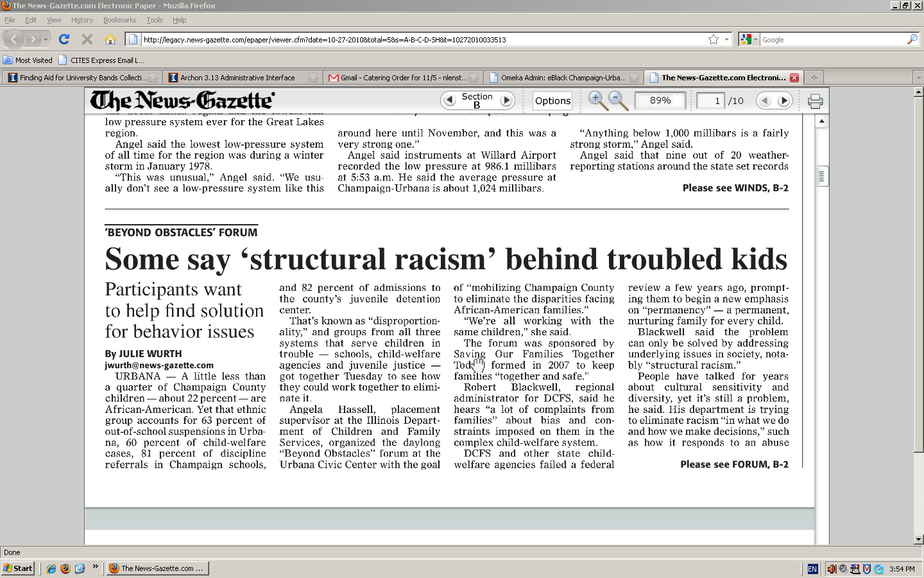Expand the URL history dropdown arrow
924x578 pixels.
tap(726, 39)
